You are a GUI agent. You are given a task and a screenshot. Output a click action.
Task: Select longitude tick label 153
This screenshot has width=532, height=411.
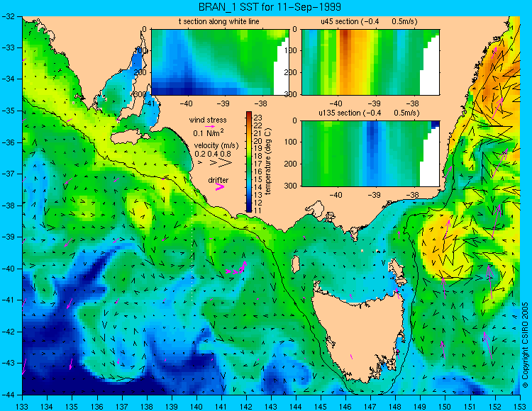click(520, 406)
